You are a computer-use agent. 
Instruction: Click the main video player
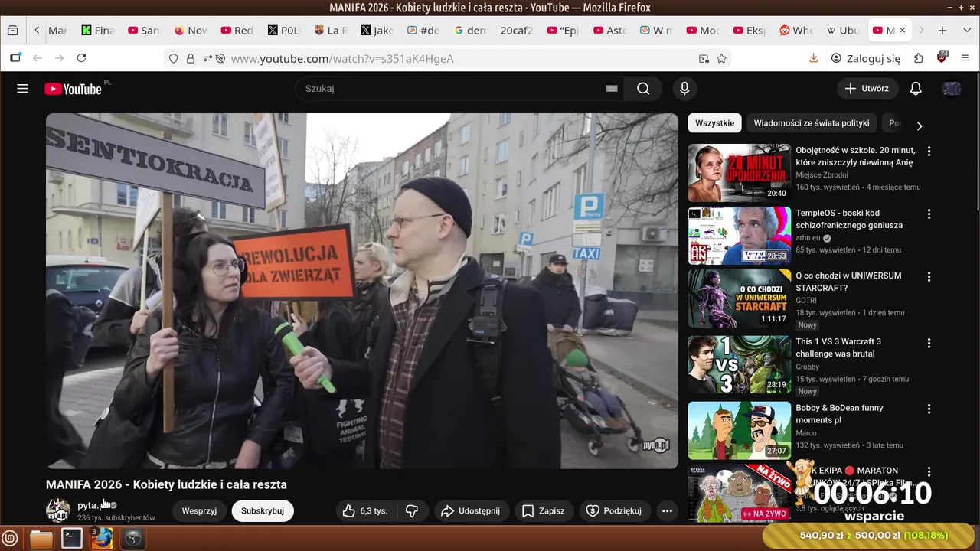(362, 291)
